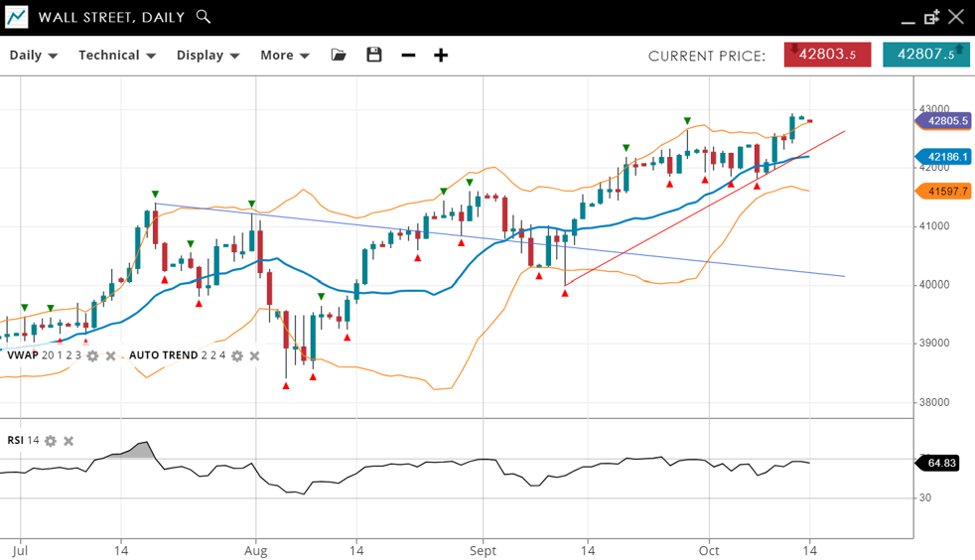Open RSI indicator settings gear

pyautogui.click(x=51, y=441)
